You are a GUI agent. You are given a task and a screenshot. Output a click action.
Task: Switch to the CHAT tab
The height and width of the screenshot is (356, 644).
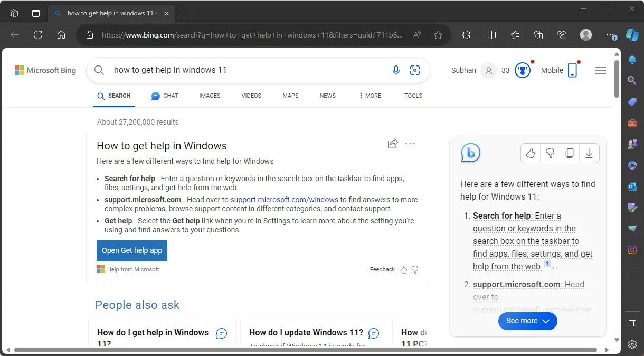[x=165, y=96]
